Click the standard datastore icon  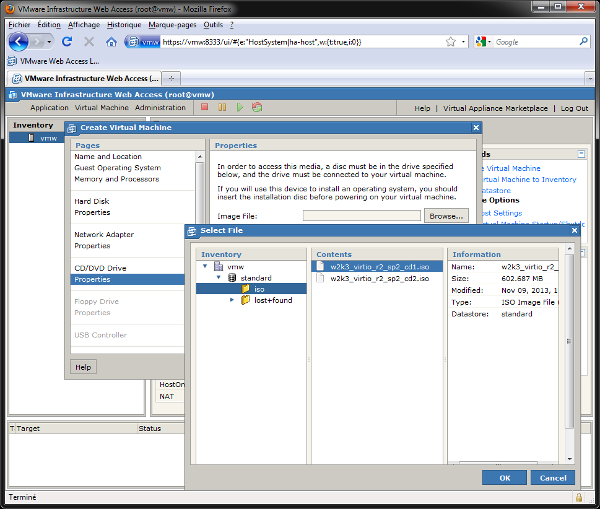click(232, 277)
